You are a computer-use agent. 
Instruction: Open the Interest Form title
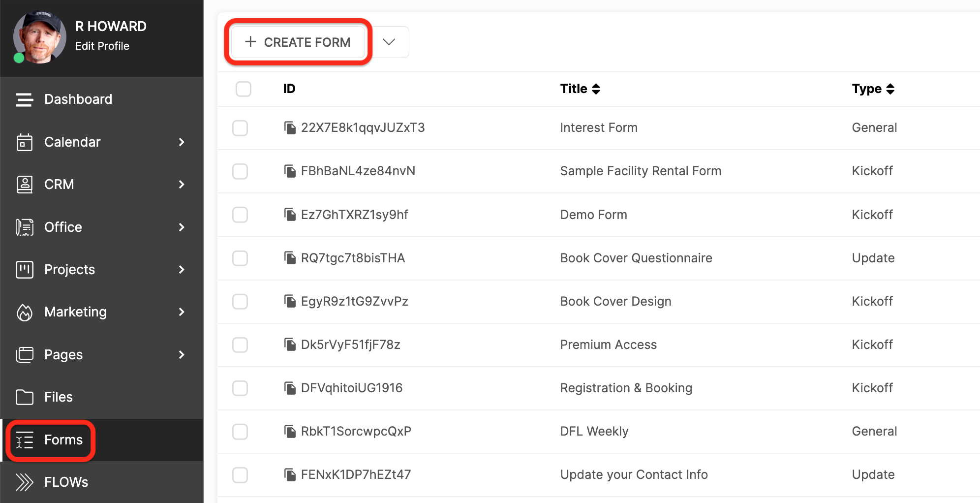(x=599, y=128)
